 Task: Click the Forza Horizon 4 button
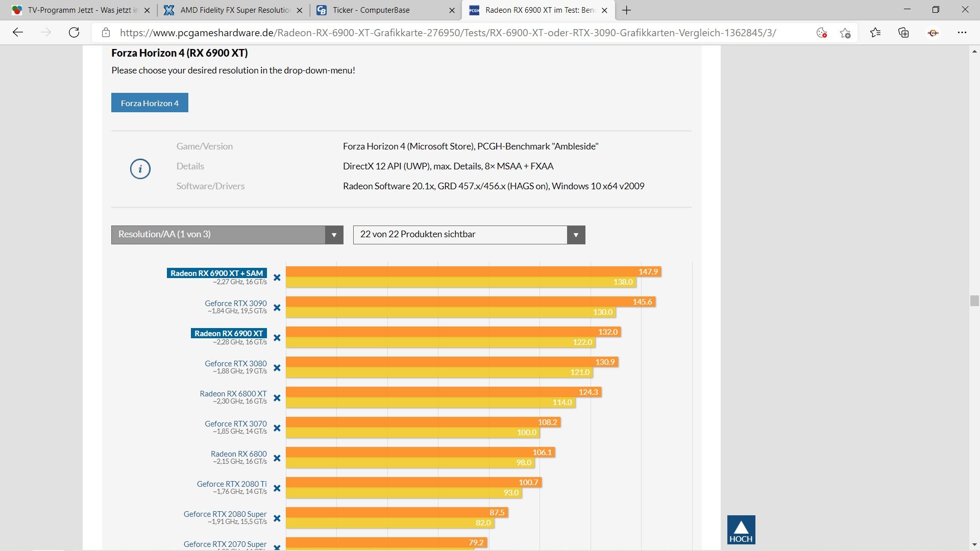[150, 103]
